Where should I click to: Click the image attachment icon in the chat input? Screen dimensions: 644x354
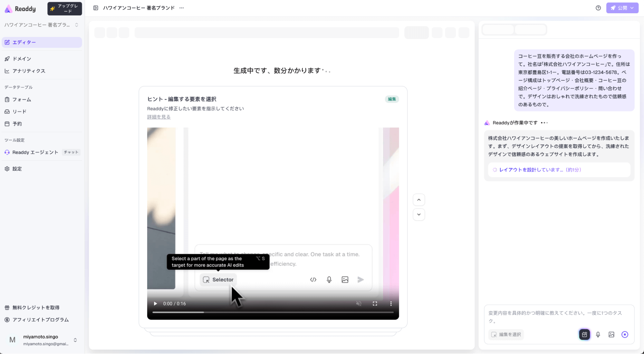click(x=611, y=334)
